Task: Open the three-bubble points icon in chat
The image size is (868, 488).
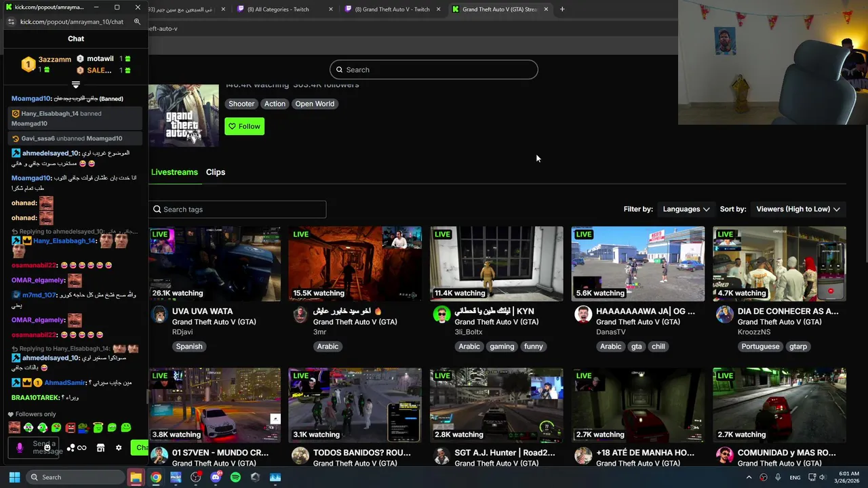Action: [x=71, y=448]
